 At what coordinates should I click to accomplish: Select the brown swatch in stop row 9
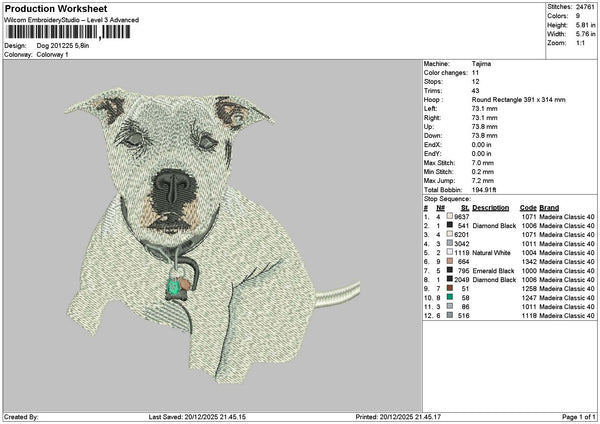450,289
